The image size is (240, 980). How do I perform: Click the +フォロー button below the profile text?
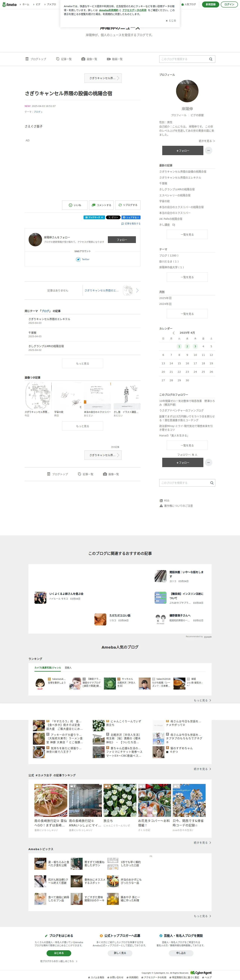[183, 151]
